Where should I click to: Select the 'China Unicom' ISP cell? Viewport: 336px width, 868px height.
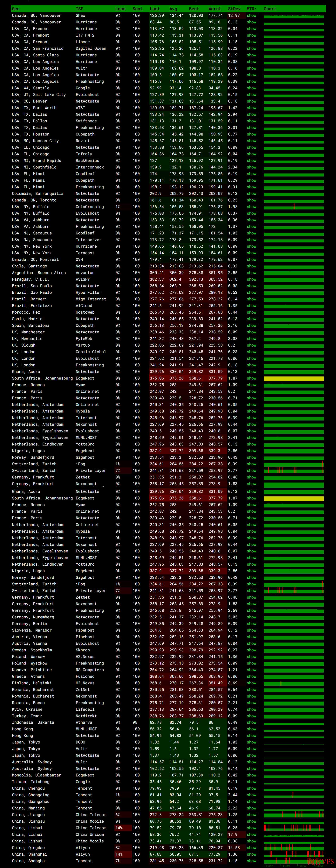(90, 835)
